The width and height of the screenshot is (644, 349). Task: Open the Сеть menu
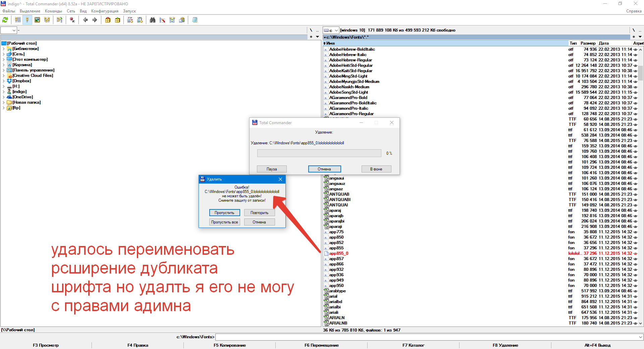pyautogui.click(x=71, y=11)
